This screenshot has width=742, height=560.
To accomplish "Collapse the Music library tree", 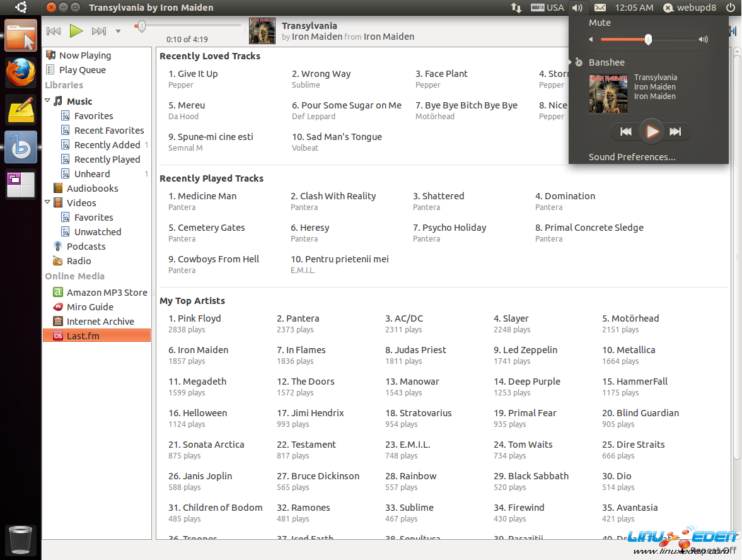I will [48, 101].
